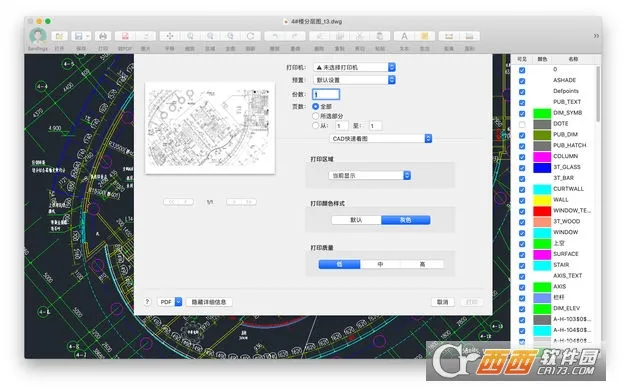
Task: Select 高 print quality
Action: point(422,264)
